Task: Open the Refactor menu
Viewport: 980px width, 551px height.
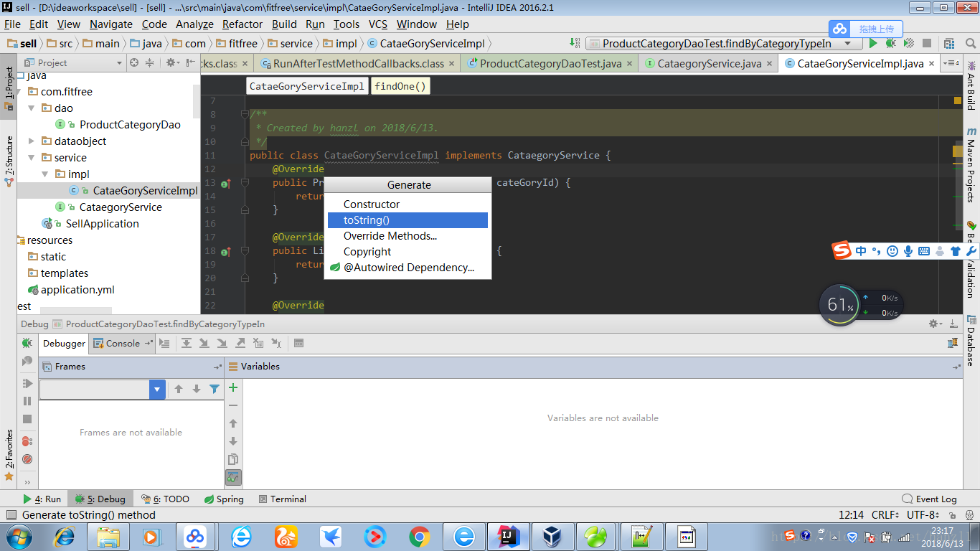Action: [242, 24]
